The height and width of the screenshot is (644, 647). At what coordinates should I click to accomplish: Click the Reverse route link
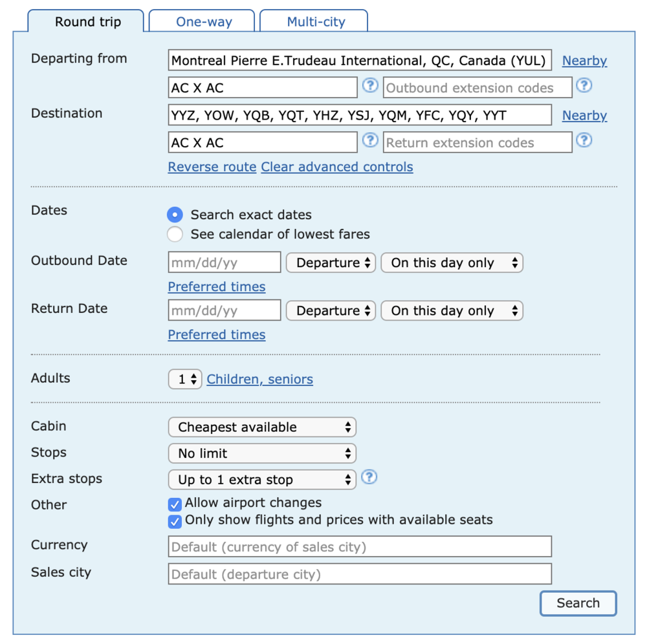click(212, 167)
